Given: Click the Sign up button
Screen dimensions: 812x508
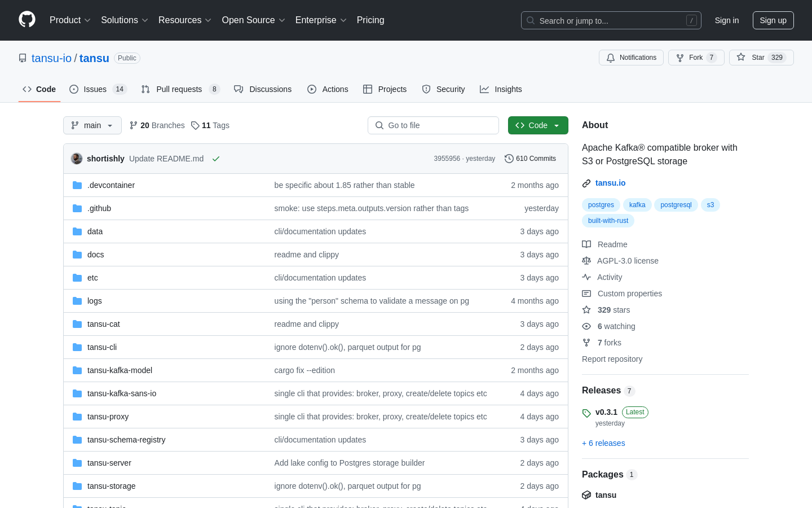Looking at the screenshot, I should (x=773, y=20).
